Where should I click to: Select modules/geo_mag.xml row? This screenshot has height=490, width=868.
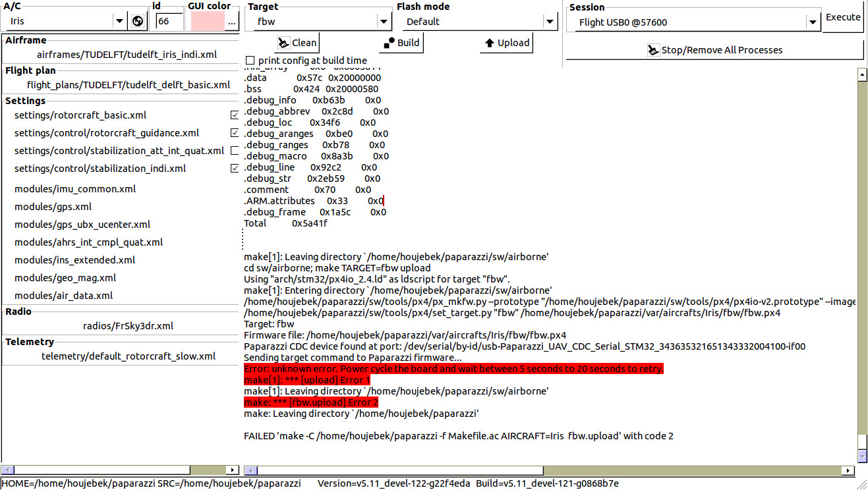(x=65, y=278)
